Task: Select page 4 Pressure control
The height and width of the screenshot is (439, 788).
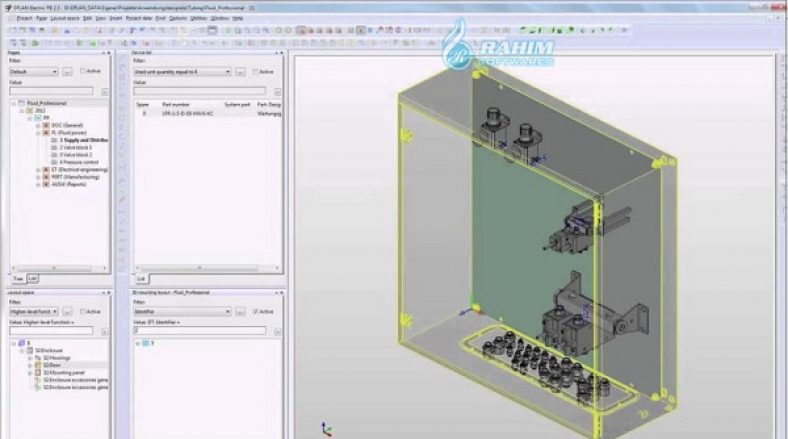Action: [x=78, y=162]
